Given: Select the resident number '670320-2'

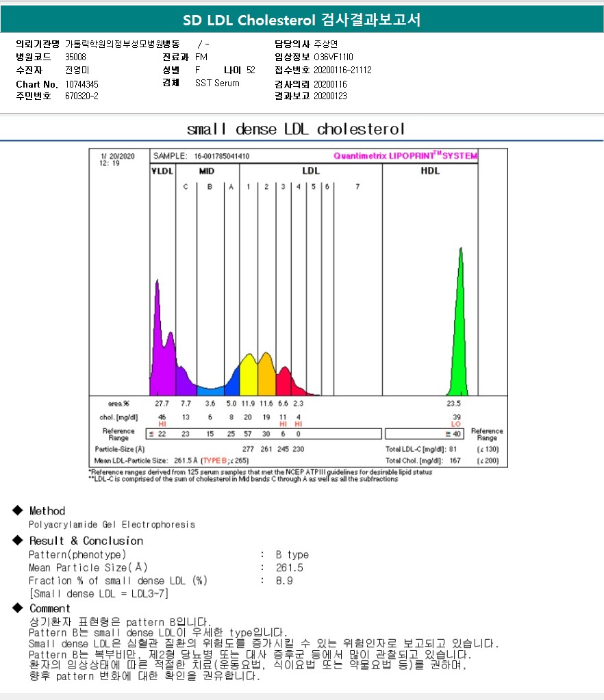Looking at the screenshot, I should pyautogui.click(x=81, y=96).
